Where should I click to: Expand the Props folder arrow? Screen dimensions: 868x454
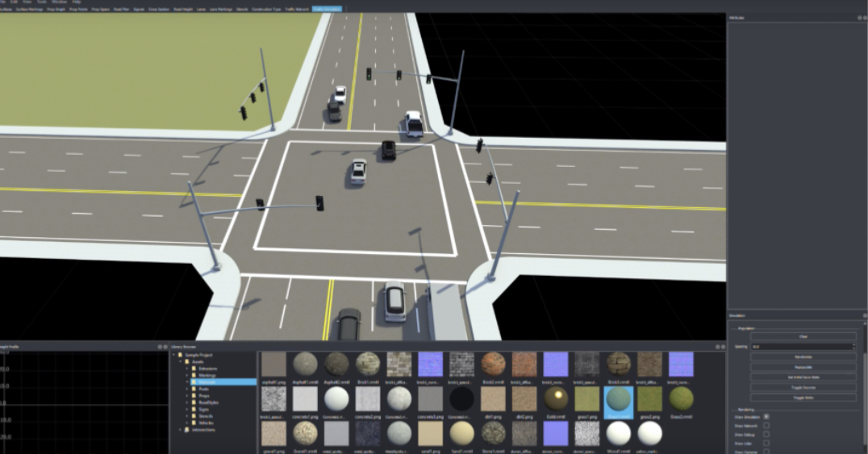coord(187,395)
